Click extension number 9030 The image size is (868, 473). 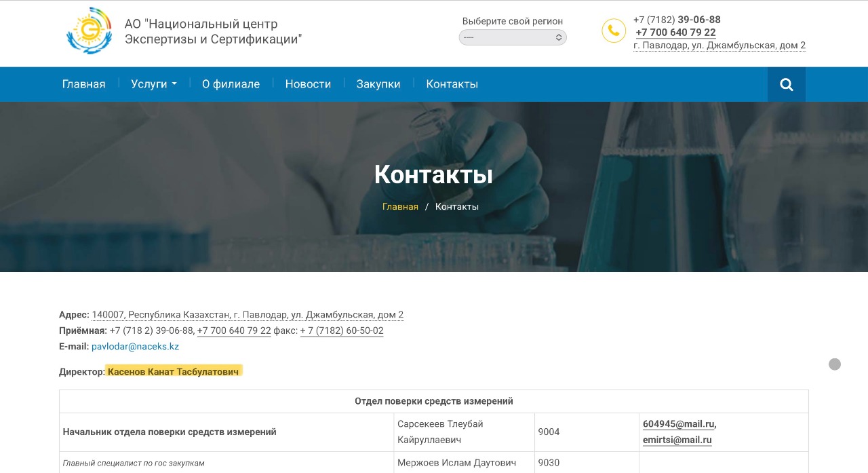coord(549,463)
